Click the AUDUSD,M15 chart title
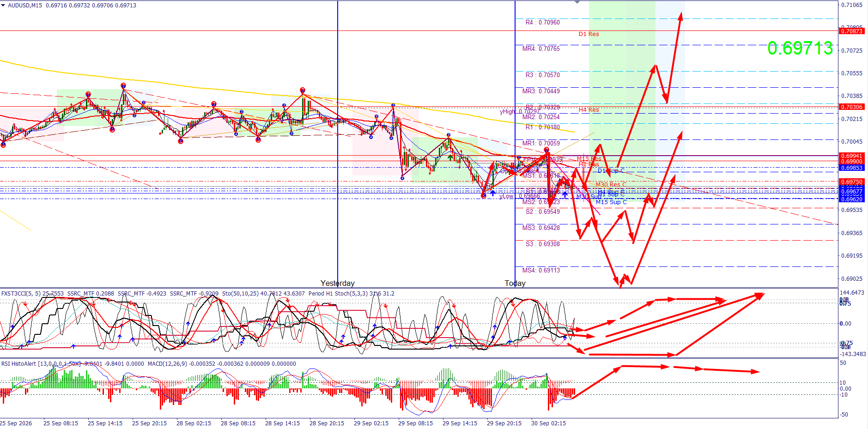 pos(25,6)
